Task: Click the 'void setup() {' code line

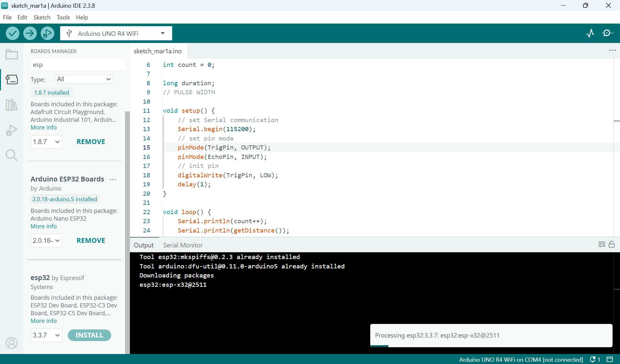Action: 189,111
